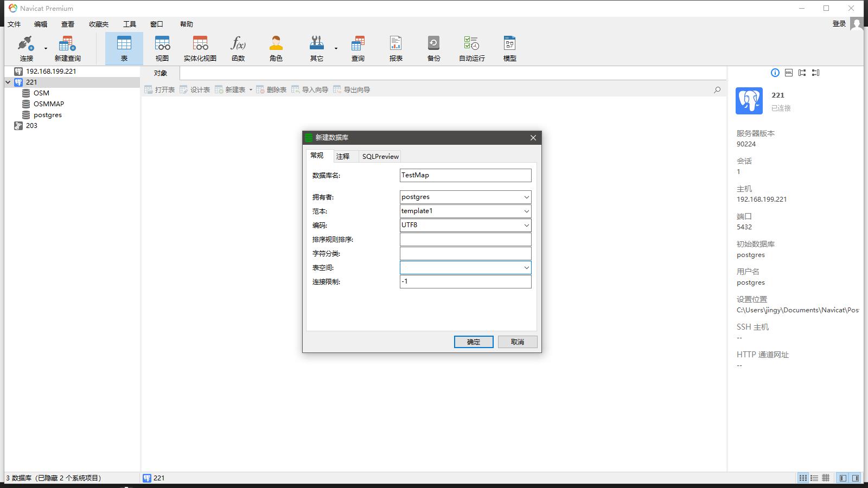
Task: Open the View (视图) toolbar icon
Action: [x=162, y=48]
